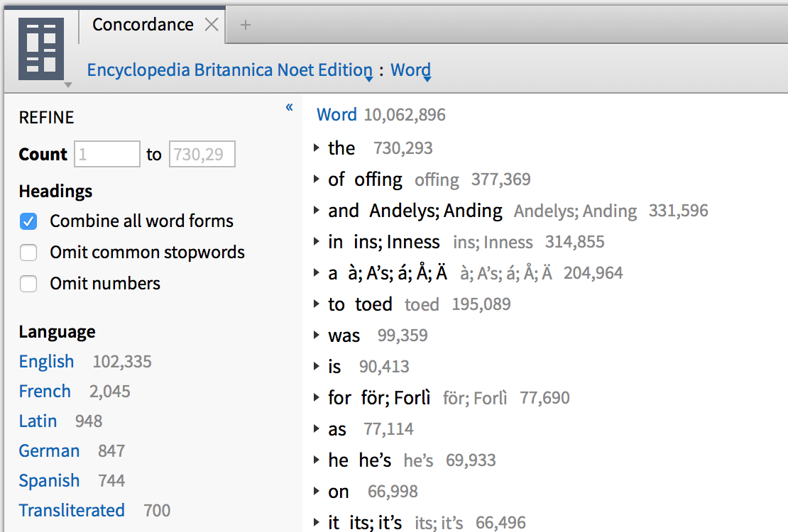
Task: Filter by Transliterated language
Action: 72,511
